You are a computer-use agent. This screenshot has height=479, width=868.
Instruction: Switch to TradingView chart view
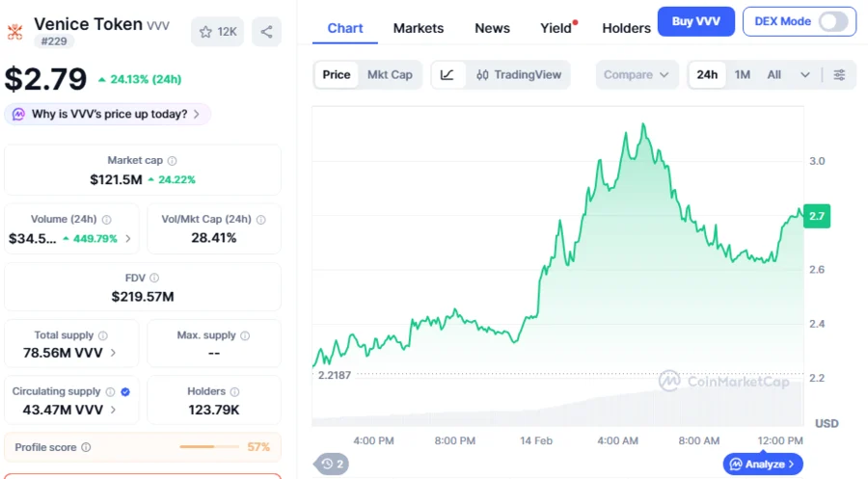518,75
